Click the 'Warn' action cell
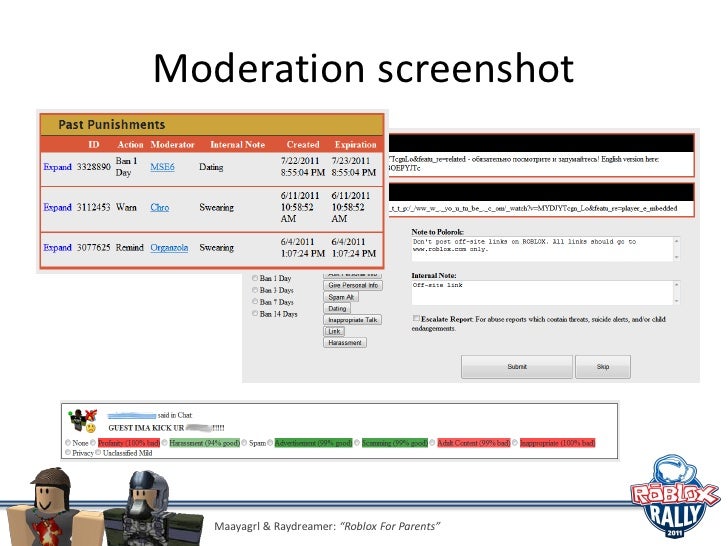 click(126, 207)
